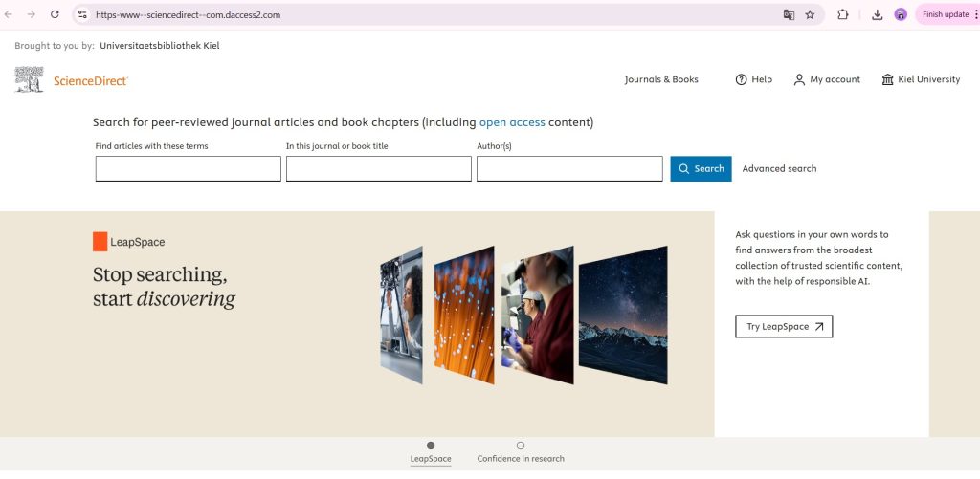Click the Elsevier tree logo
The width and height of the screenshot is (980, 479).
[30, 80]
